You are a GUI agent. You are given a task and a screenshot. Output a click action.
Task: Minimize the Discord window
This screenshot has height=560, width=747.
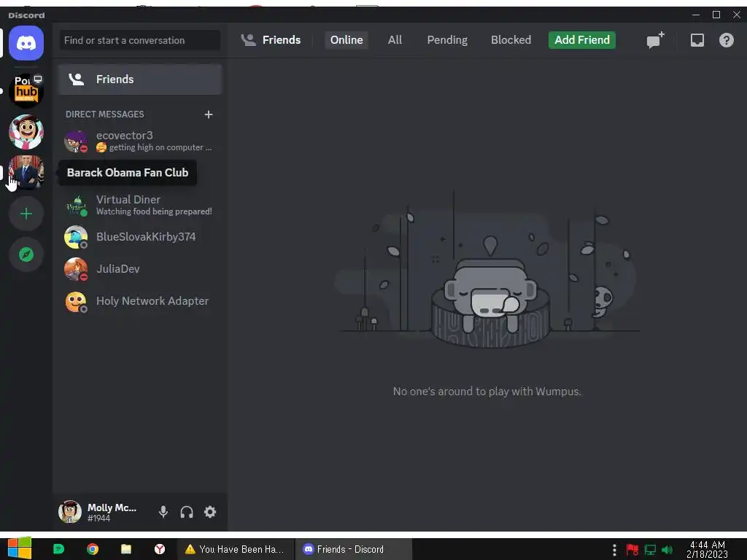click(x=695, y=15)
